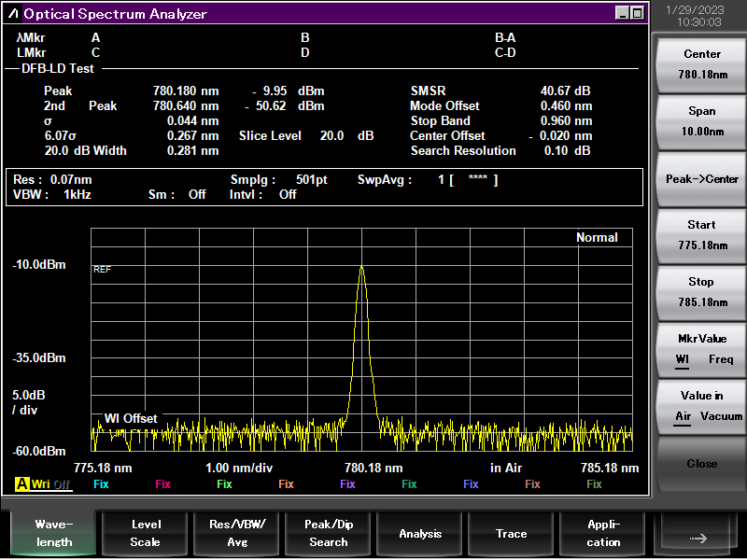Switch to the Analysis menu
The width and height of the screenshot is (747, 560).
tap(420, 534)
